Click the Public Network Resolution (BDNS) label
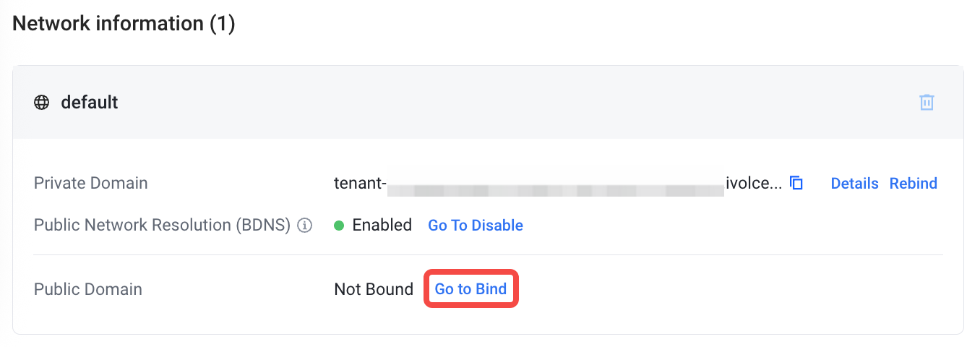This screenshot has width=980, height=347. click(x=162, y=226)
